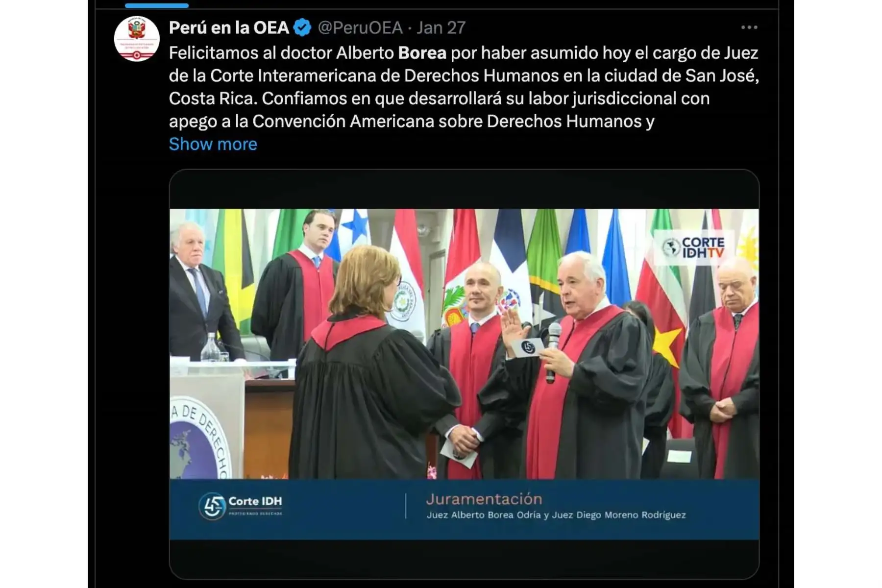Open the @PeruOEA handle link

[360, 27]
